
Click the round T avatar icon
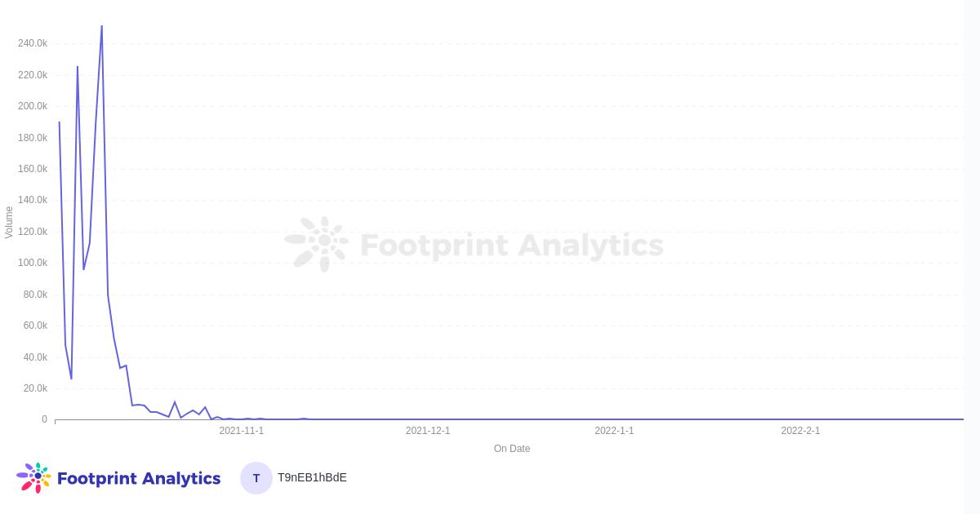pyautogui.click(x=256, y=478)
